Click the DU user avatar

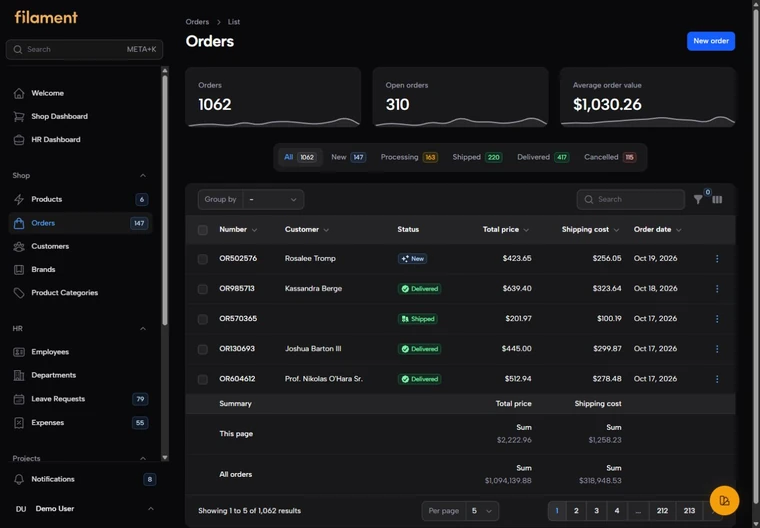coord(21,509)
